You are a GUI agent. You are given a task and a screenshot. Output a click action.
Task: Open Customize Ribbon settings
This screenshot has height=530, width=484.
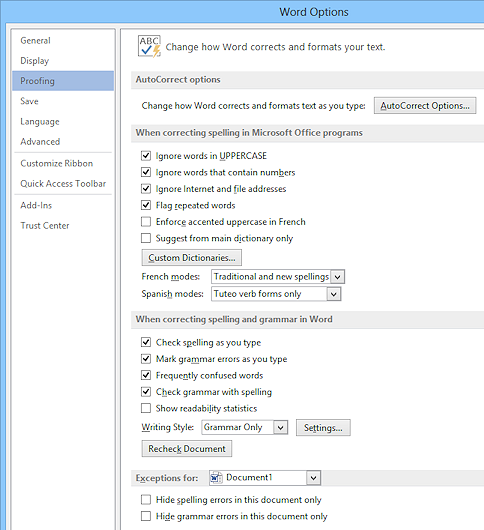click(63, 163)
